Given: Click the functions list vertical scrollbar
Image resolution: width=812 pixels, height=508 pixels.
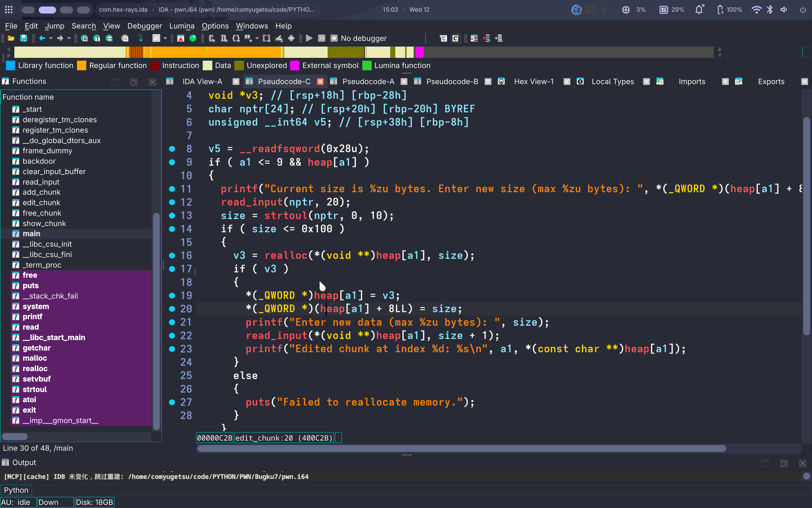Looking at the screenshot, I should click(156, 321).
